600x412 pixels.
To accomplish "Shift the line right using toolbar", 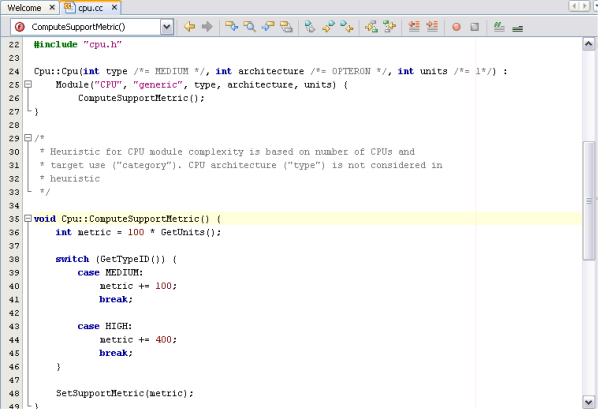I will 432,27.
